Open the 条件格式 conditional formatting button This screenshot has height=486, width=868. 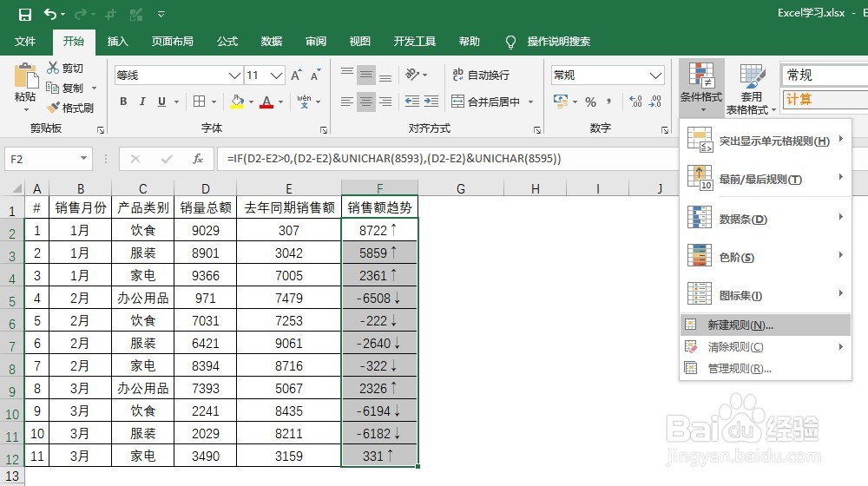click(700, 87)
